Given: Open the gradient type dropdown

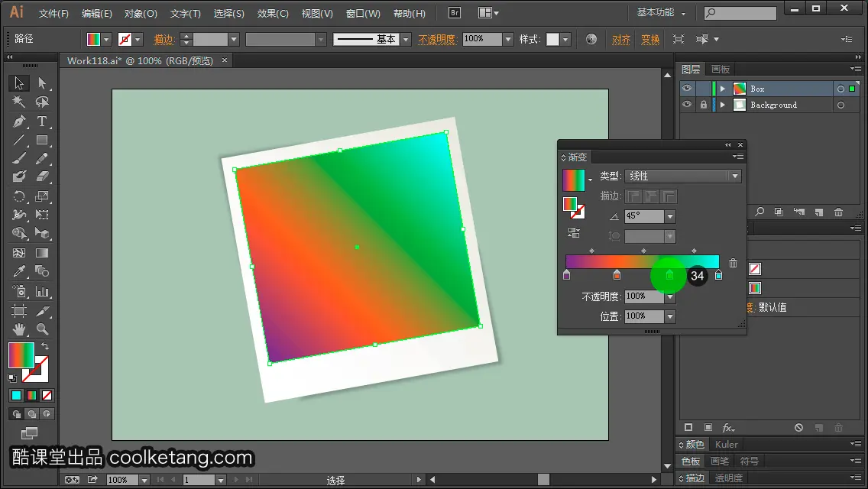Looking at the screenshot, I should [735, 176].
